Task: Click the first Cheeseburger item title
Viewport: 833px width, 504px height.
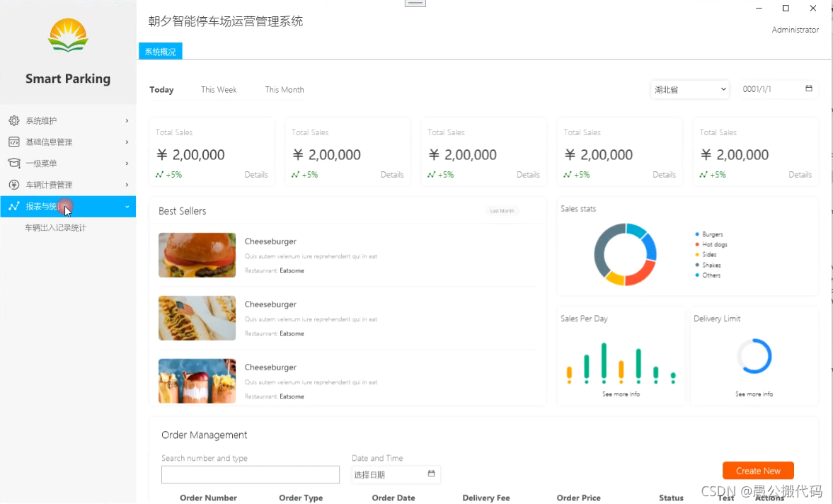Action: (270, 241)
